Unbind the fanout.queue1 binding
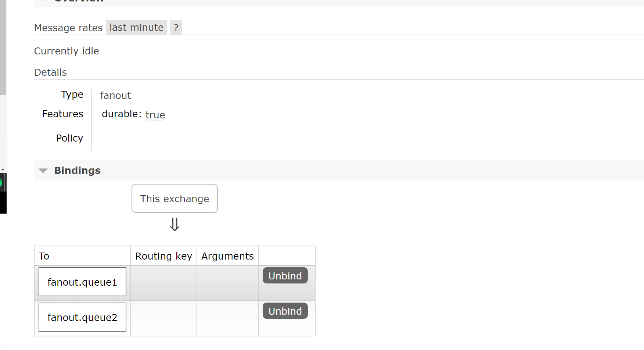 tap(285, 276)
